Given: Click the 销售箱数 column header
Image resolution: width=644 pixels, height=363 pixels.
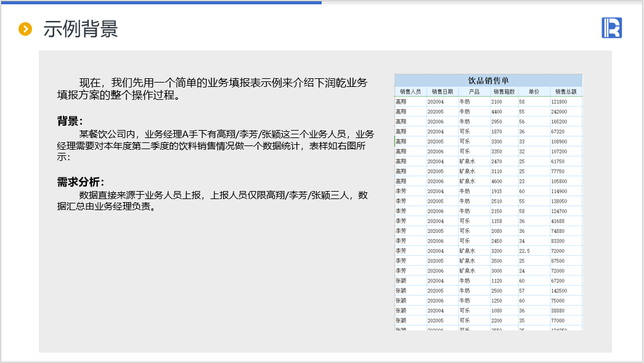Looking at the screenshot, I should [x=503, y=91].
